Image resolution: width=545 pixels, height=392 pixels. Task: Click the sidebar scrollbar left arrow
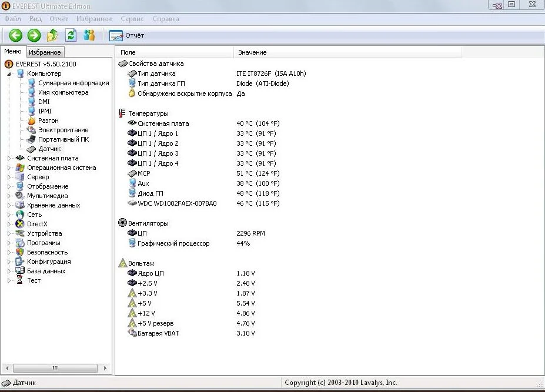[7, 368]
